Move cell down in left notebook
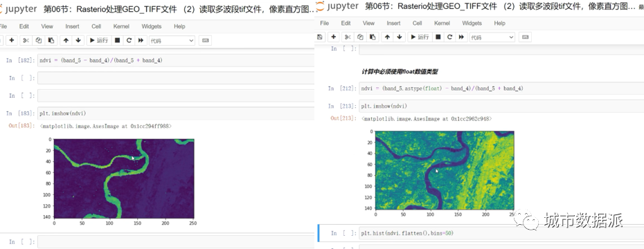Viewport: 644px width, 249px height. tap(78, 40)
